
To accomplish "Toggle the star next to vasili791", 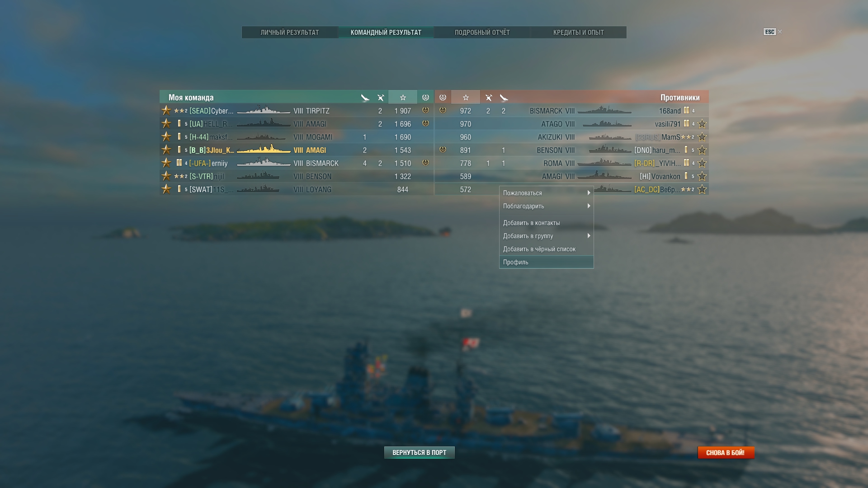I will click(702, 124).
